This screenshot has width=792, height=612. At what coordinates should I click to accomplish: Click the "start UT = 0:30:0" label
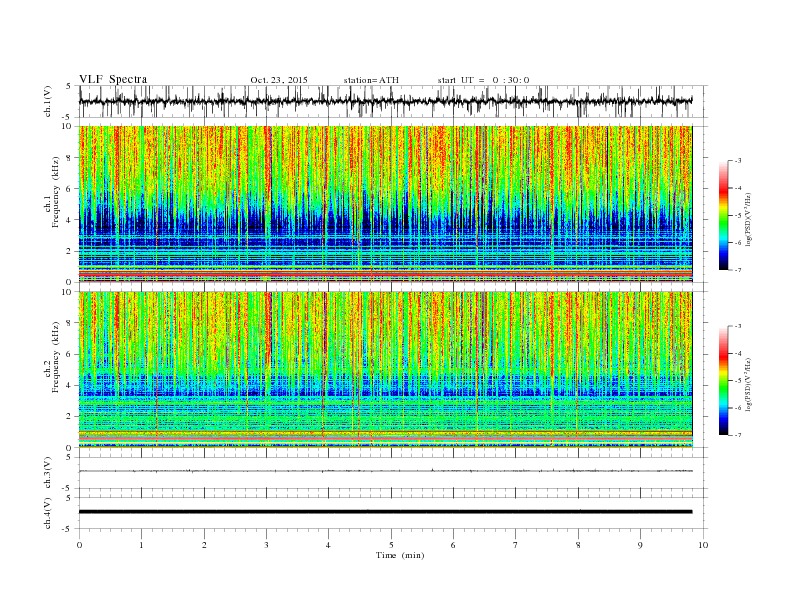(x=483, y=80)
